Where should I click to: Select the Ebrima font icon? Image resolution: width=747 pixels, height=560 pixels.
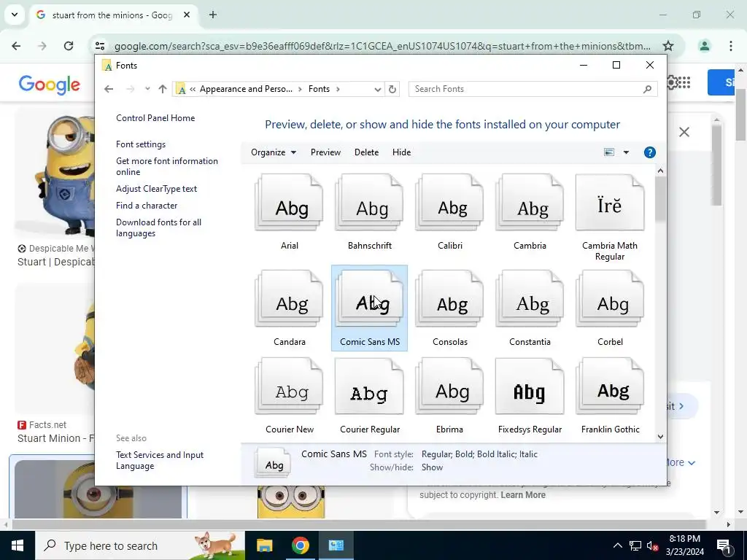tap(449, 386)
